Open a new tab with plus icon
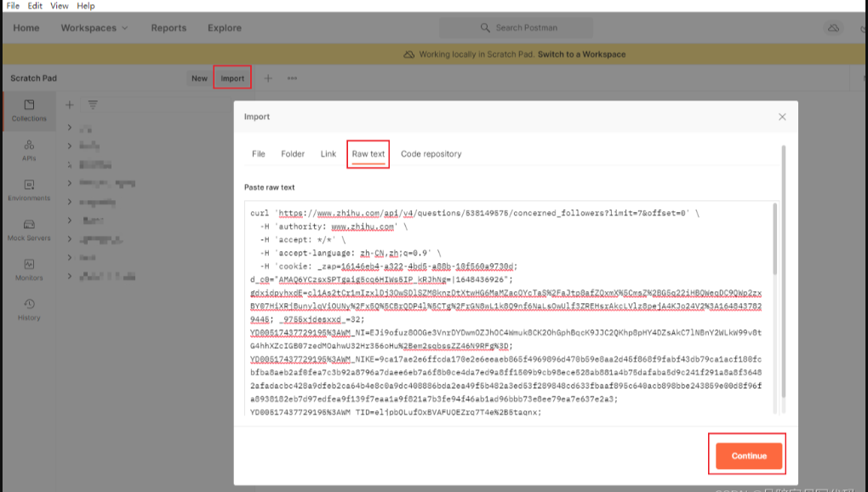 (x=268, y=78)
